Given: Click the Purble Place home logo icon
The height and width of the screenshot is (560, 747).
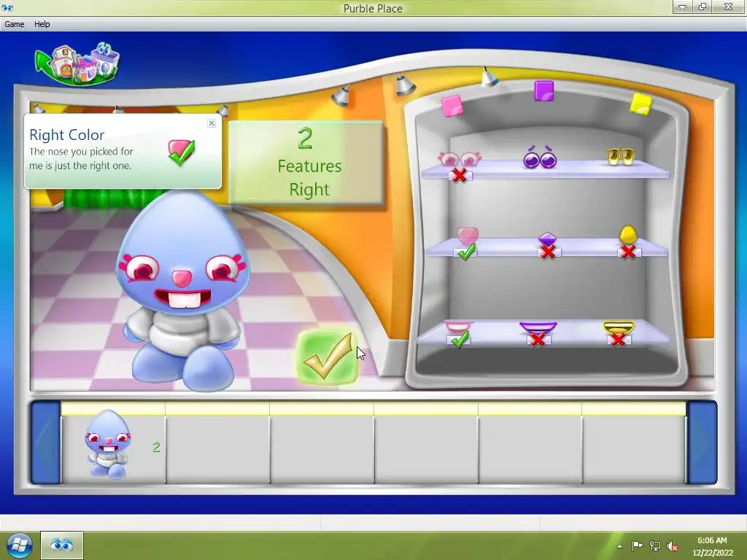Looking at the screenshot, I should (77, 64).
